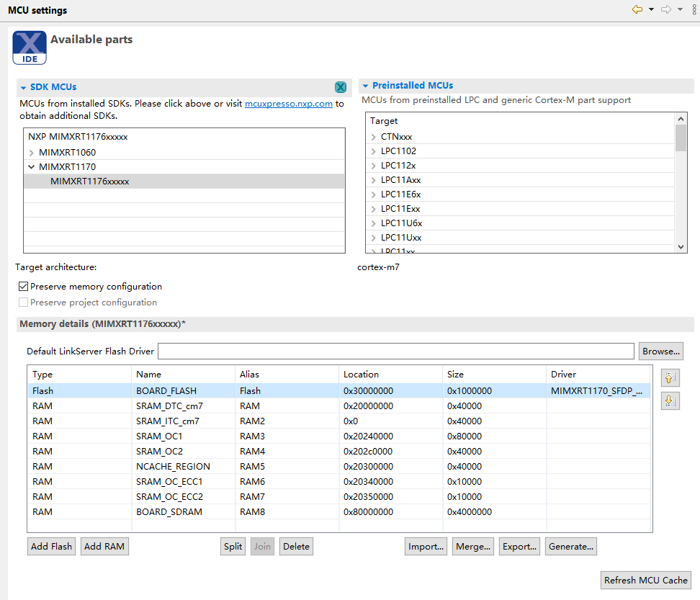The height and width of the screenshot is (600, 700).
Task: Select NXP MIMXRT1176xxxxx header row
Action: [184, 137]
